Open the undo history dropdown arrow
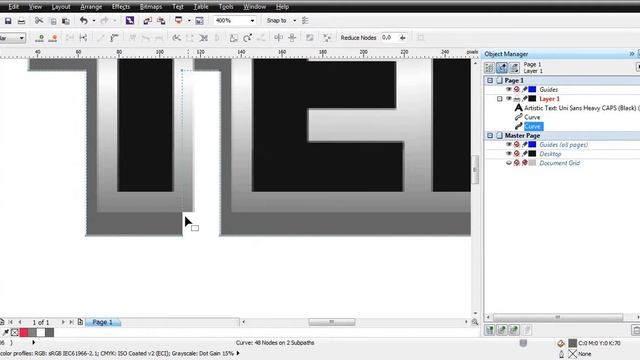 click(93, 20)
